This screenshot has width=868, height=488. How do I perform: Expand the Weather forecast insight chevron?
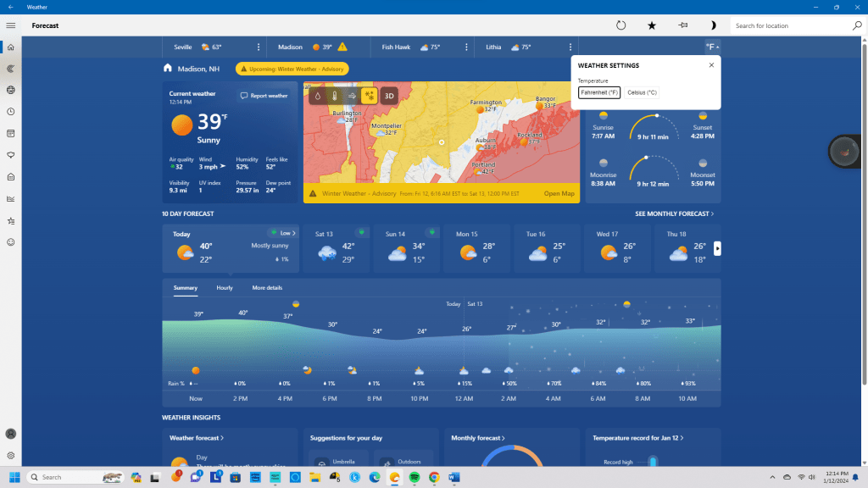(197, 438)
